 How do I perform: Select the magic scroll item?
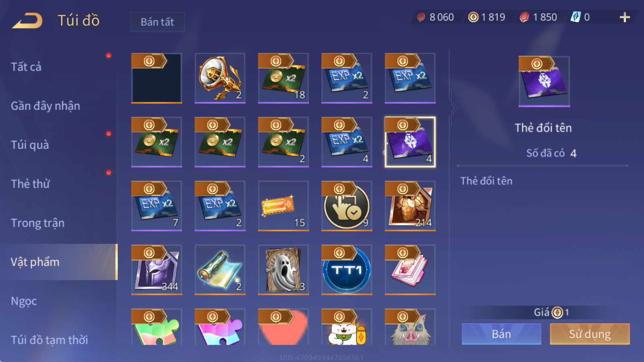220,270
